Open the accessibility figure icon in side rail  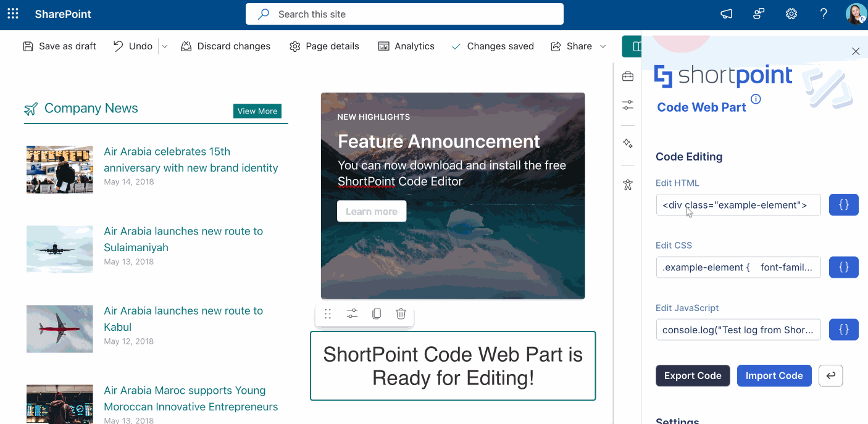pos(628,185)
